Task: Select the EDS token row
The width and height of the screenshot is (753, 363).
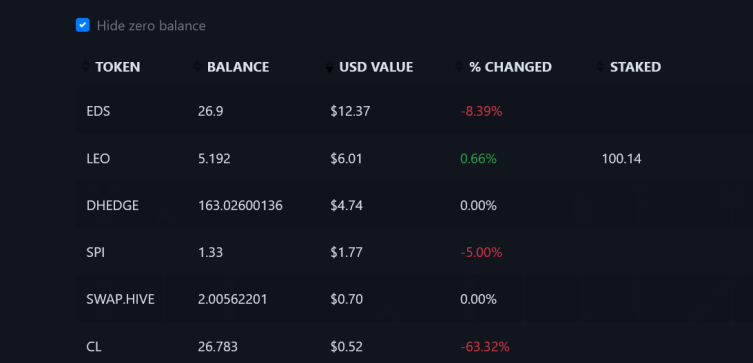Action: (x=414, y=111)
